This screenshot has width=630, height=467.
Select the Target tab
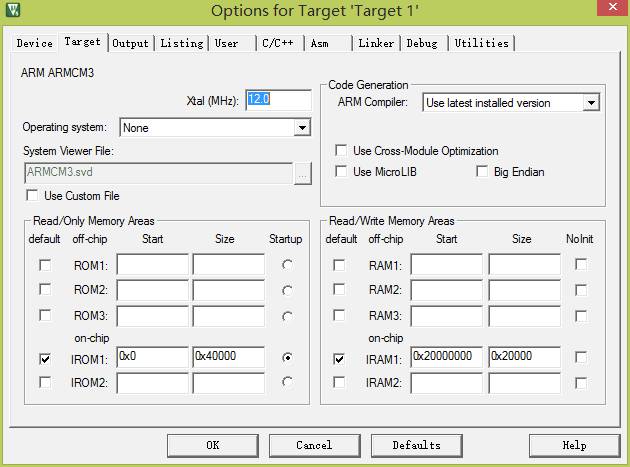point(83,41)
